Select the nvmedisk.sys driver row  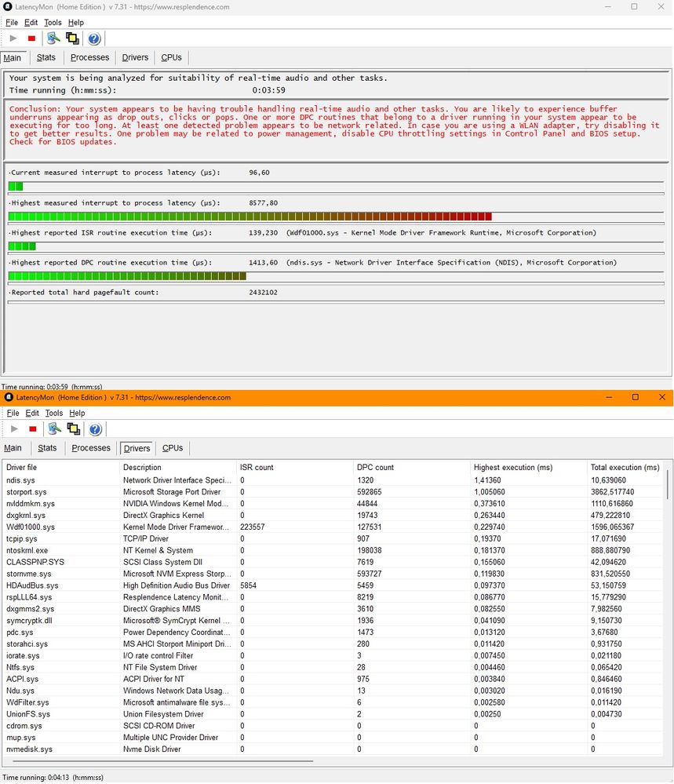(x=333, y=749)
